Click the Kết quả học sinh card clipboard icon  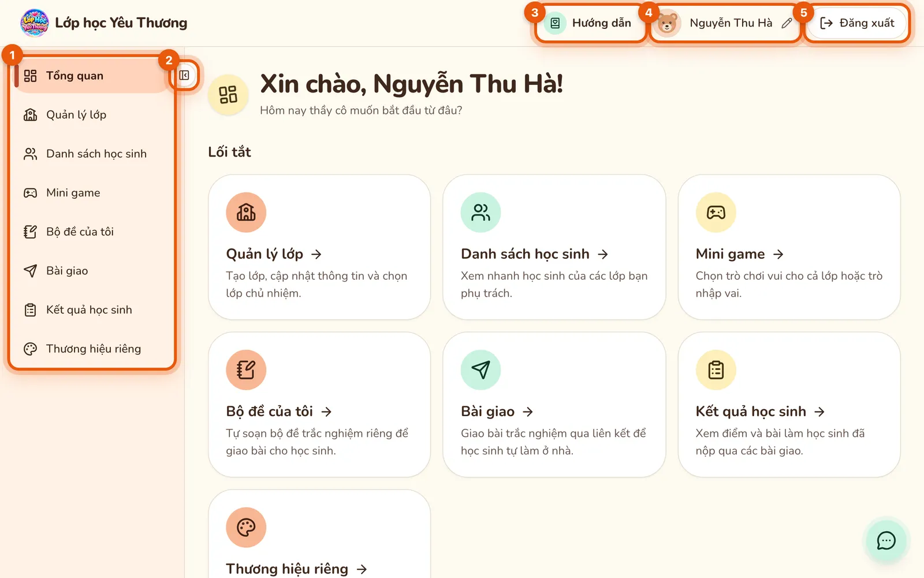716,370
